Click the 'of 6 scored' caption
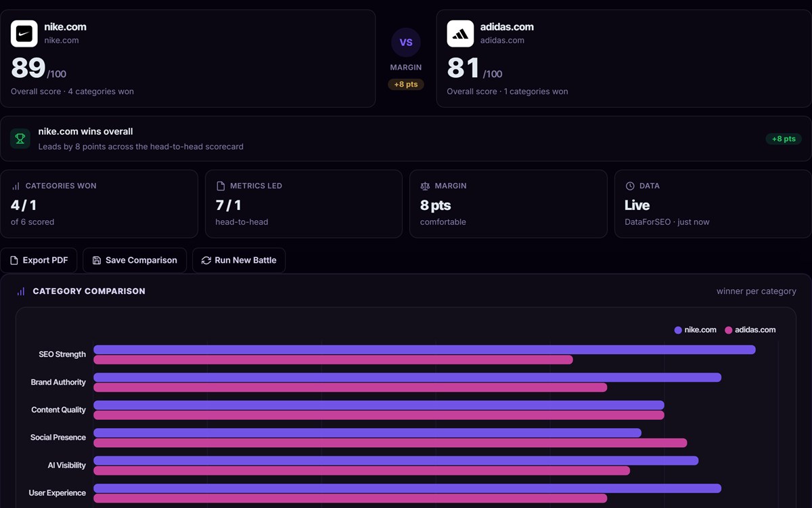The height and width of the screenshot is (508, 812). click(32, 222)
